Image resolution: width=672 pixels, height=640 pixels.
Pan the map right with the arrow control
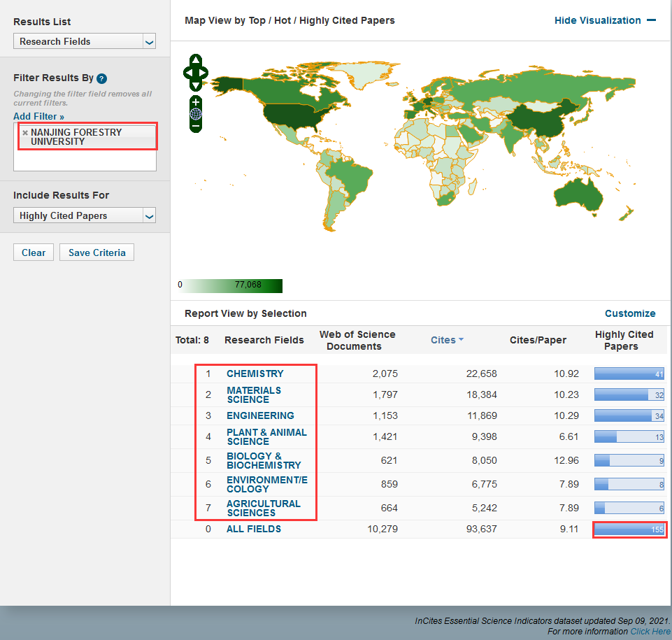(x=203, y=73)
